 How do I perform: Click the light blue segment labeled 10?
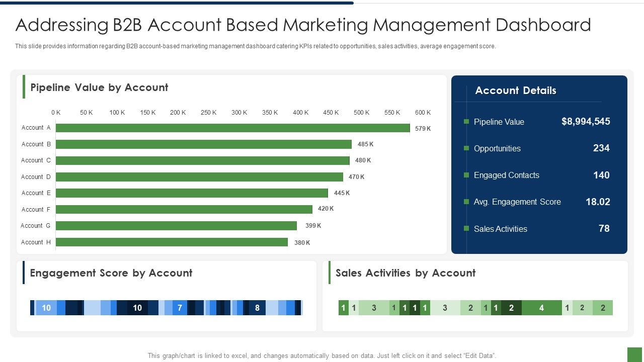46,308
